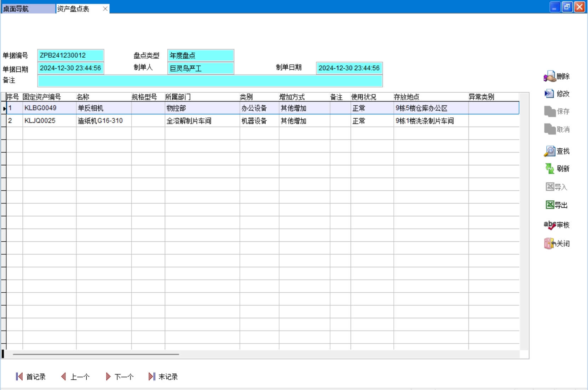
Task: Click the 盘点类型 field showing 年度盘点
Action: 201,56
